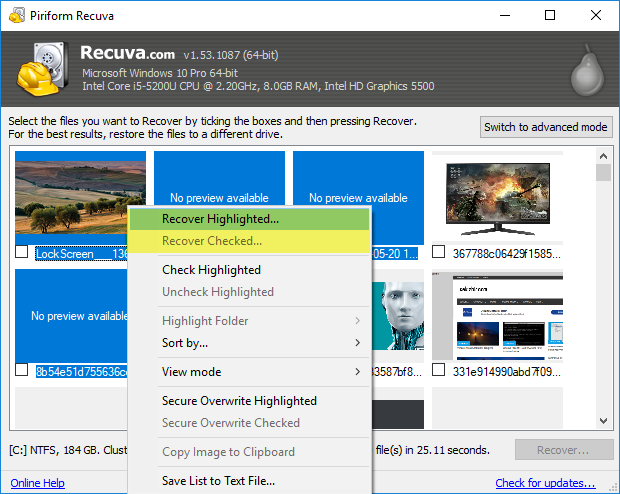Select the tank game monitor thumbnail
The height and width of the screenshot is (494, 620).
[x=497, y=198]
